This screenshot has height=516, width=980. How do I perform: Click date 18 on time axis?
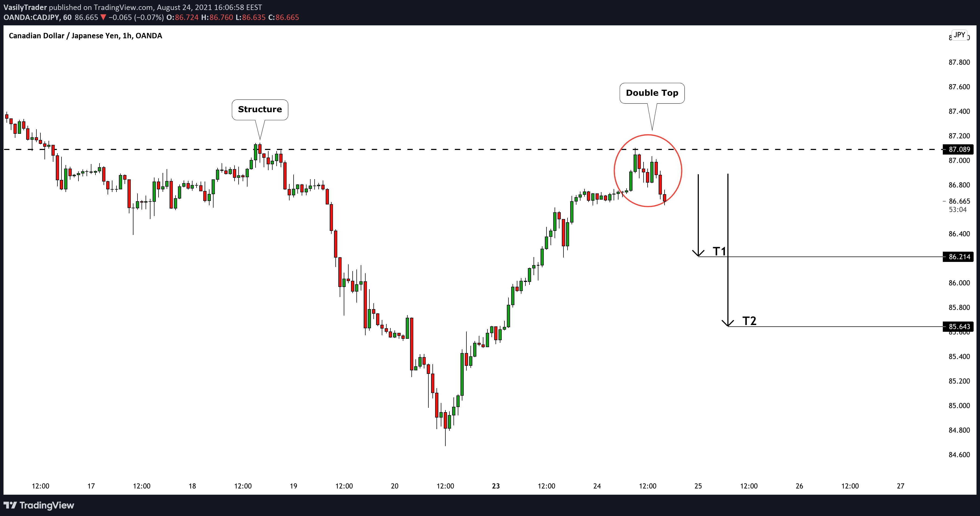point(192,486)
